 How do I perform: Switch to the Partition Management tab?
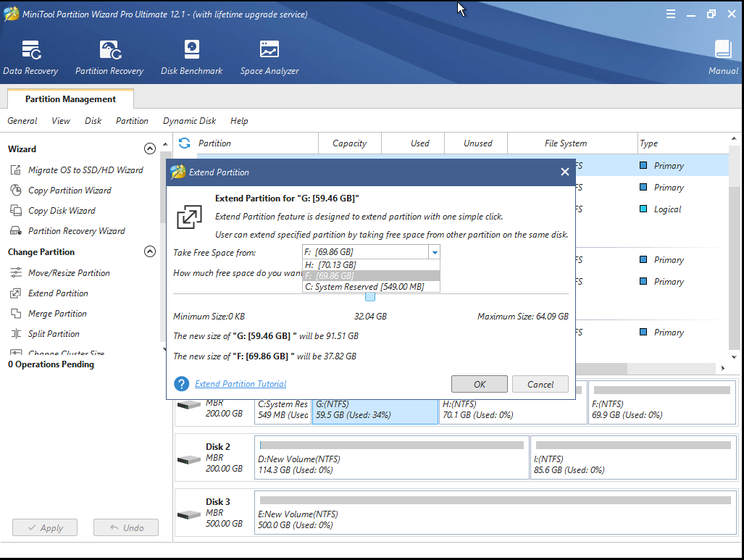click(70, 99)
